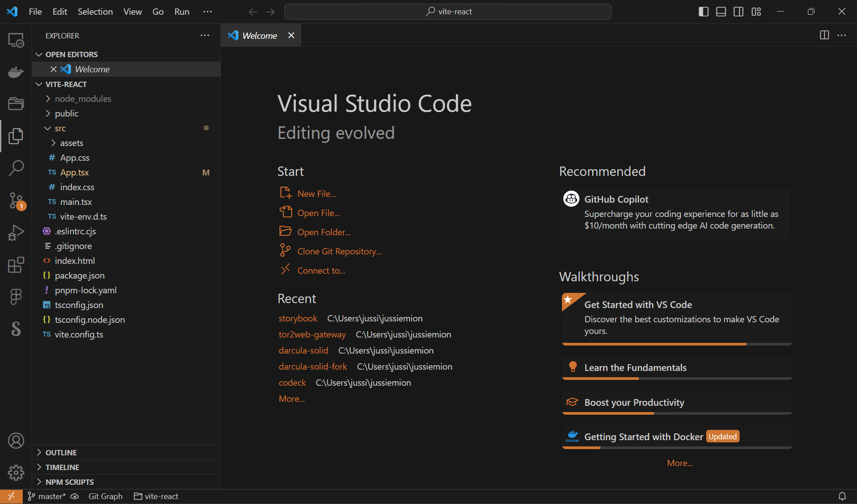This screenshot has height=504, width=857.
Task: Open the Extensions icon
Action: 16,265
